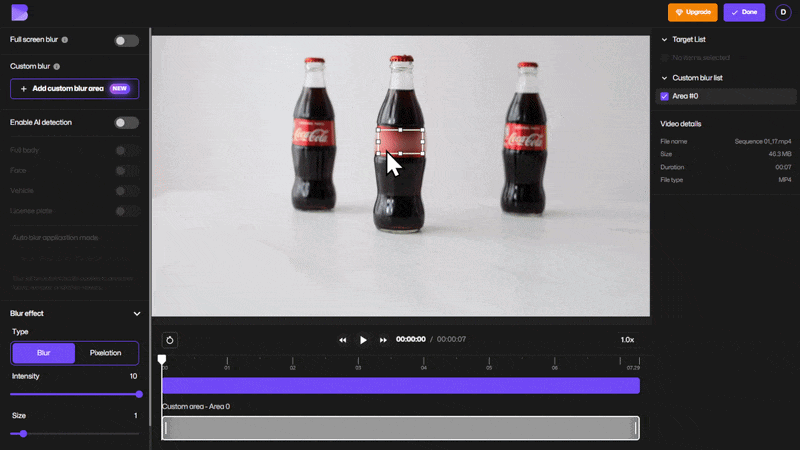The height and width of the screenshot is (450, 800).
Task: Select the Blur type tab
Action: click(43, 353)
